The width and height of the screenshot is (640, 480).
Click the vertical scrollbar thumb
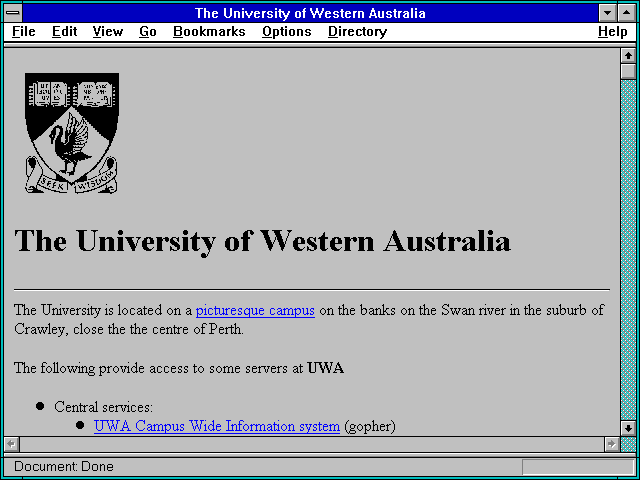pyautogui.click(x=628, y=71)
